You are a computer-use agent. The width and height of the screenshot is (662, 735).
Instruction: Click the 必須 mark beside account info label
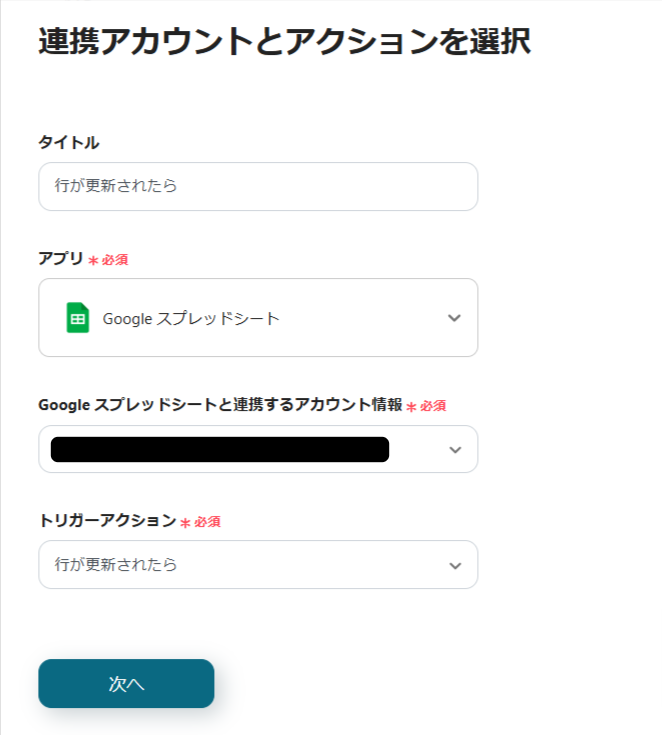[x=433, y=406]
